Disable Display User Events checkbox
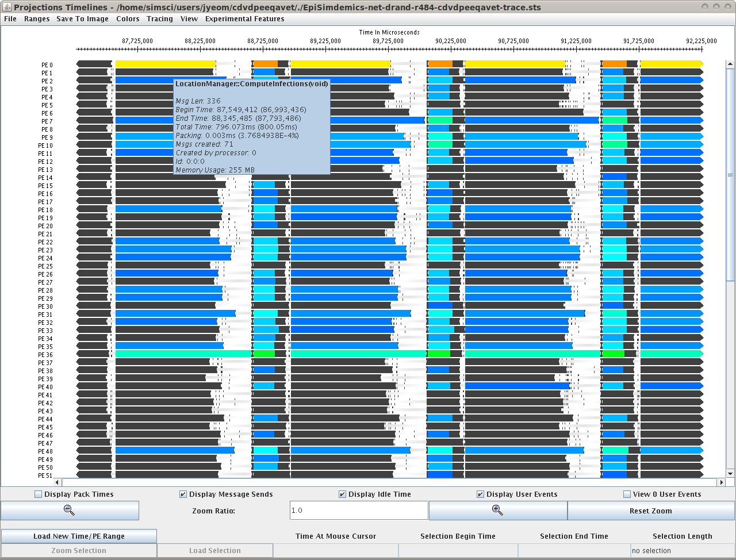 pyautogui.click(x=481, y=494)
